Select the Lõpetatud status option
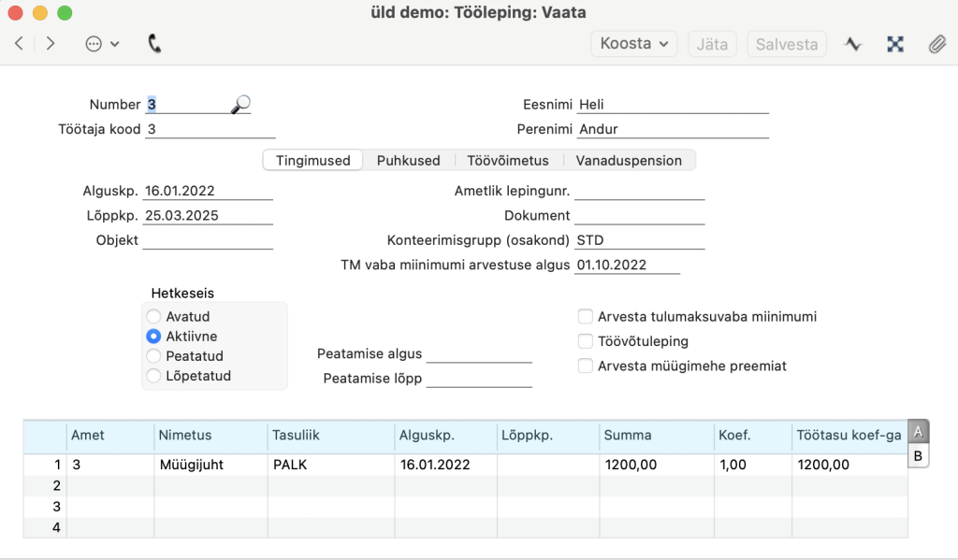The width and height of the screenshot is (958, 560). (153, 376)
